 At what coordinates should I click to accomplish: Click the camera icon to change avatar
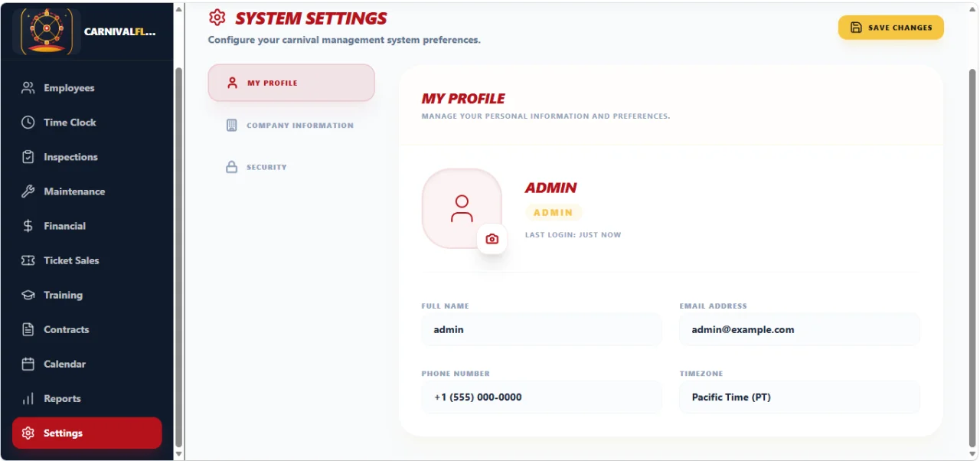(492, 239)
